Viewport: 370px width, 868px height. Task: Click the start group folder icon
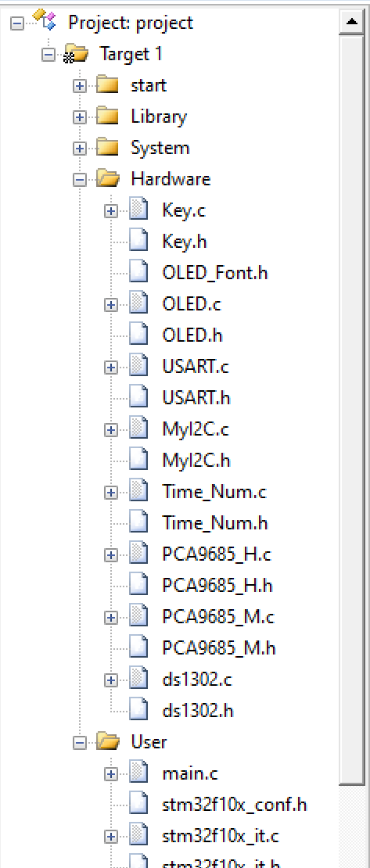(x=107, y=85)
